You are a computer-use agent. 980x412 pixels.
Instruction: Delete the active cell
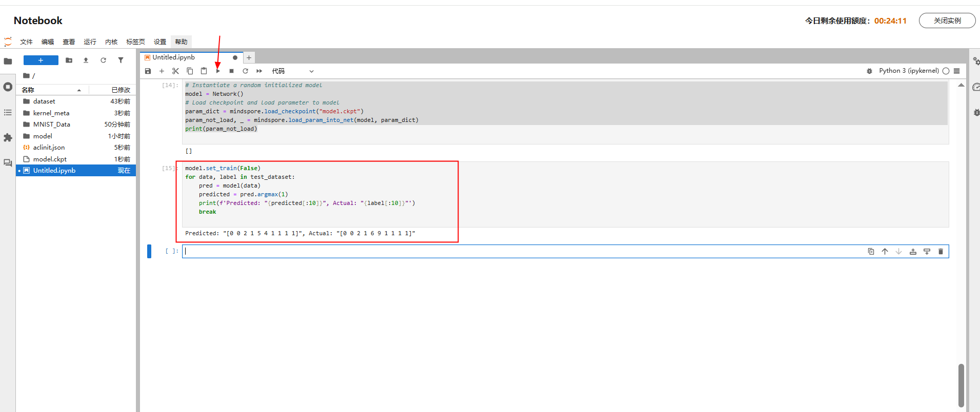(941, 252)
